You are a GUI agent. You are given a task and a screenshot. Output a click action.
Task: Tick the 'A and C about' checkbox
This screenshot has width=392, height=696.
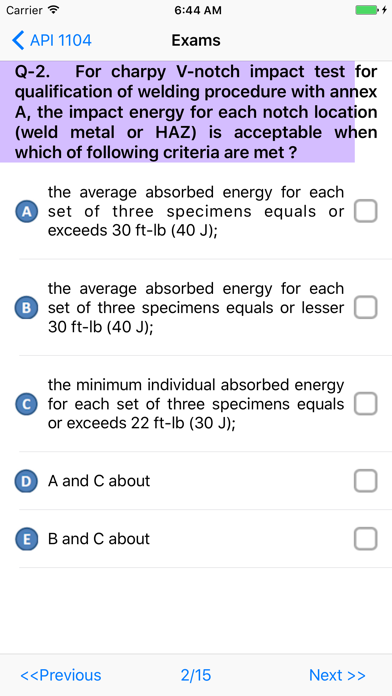tap(365, 481)
